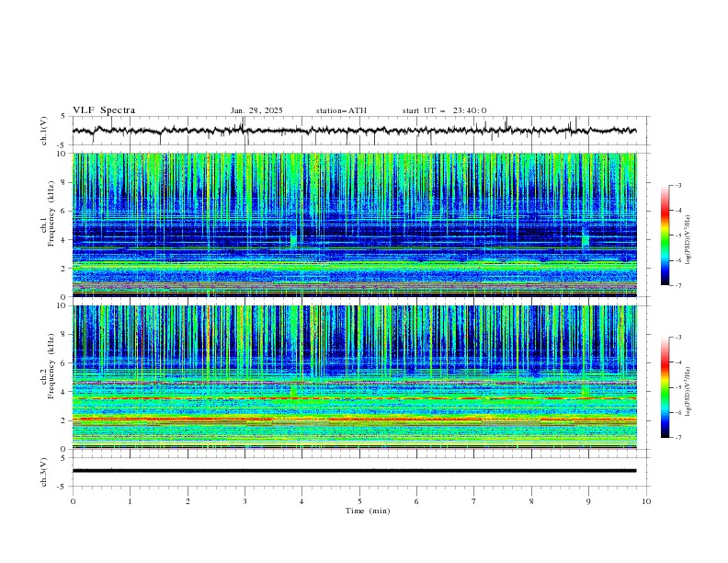Click the 'station=ATH' label
This screenshot has width=728, height=563.
click(x=341, y=110)
